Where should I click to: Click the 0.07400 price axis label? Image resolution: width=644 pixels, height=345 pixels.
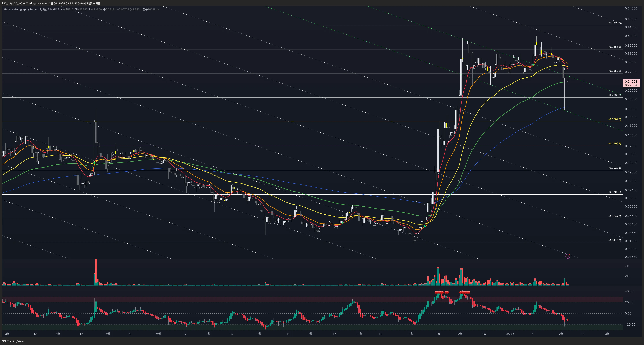click(631, 190)
